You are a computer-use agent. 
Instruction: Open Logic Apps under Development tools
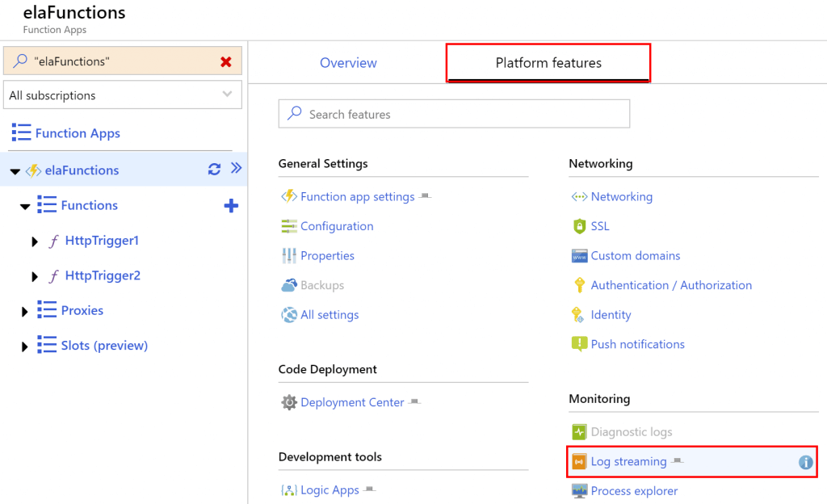330,489
